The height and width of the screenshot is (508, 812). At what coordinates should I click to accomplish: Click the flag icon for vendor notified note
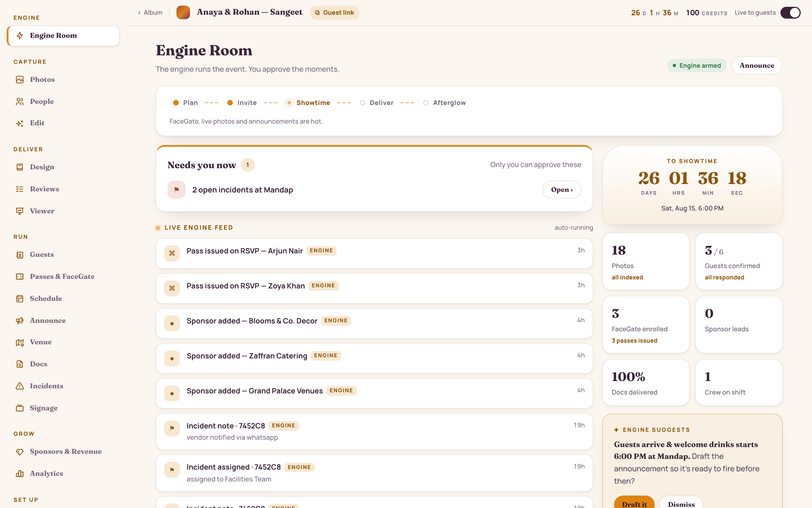pos(172,428)
